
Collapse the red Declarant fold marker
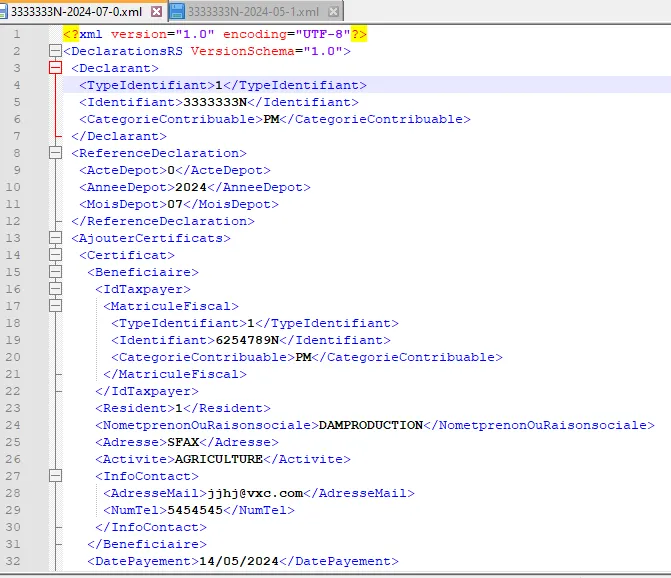click(x=55, y=68)
